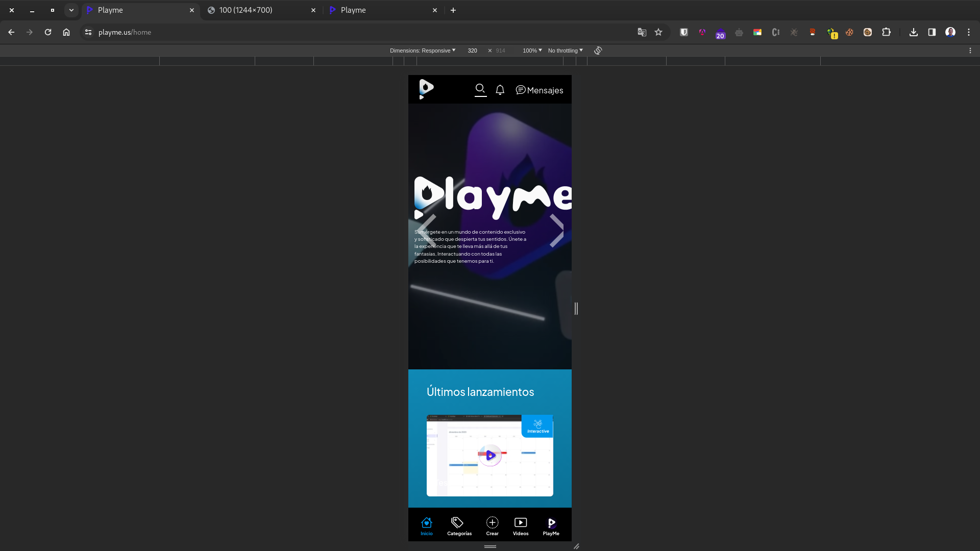Open Mensajes from the top bar
The image size is (980, 551).
click(x=540, y=90)
